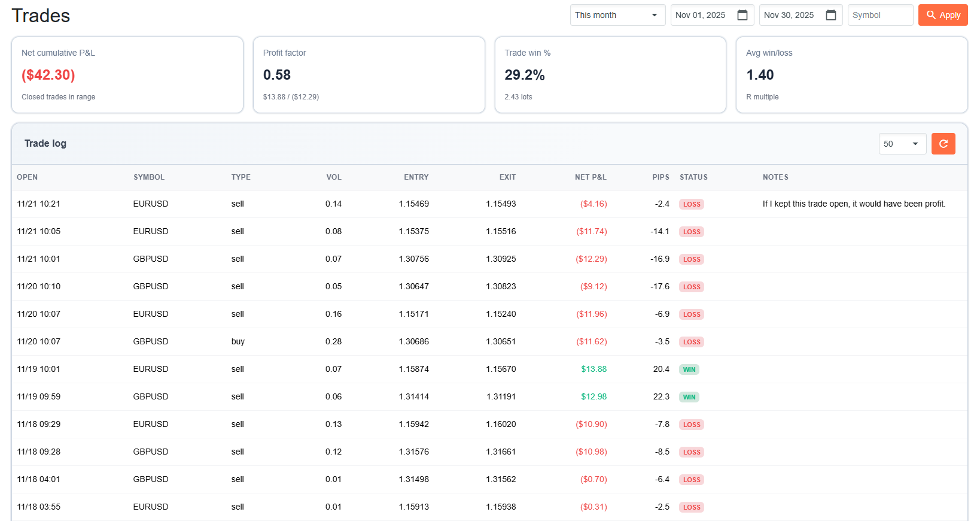The image size is (980, 521).
Task: Sort by the OPEN column header
Action: (x=28, y=177)
